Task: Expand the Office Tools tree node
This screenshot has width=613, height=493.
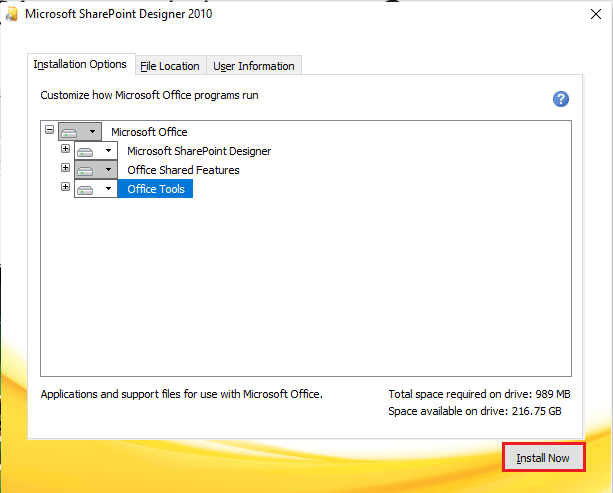Action: tap(66, 187)
